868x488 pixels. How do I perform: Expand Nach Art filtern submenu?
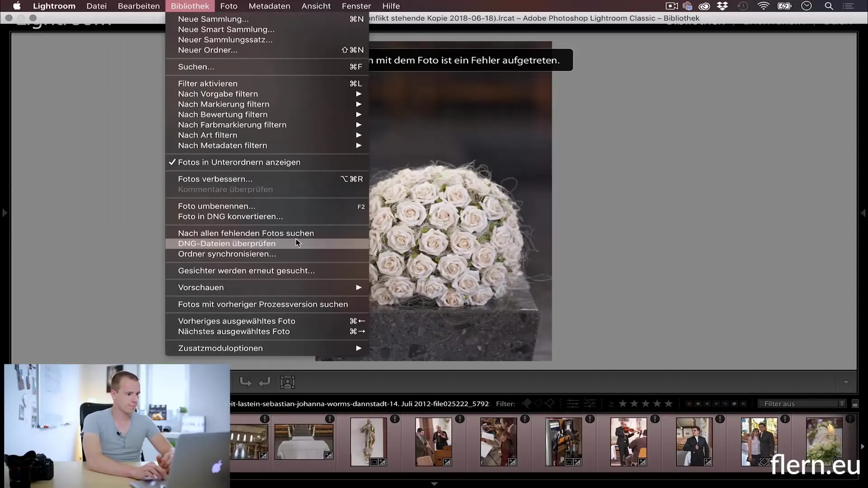click(x=267, y=135)
